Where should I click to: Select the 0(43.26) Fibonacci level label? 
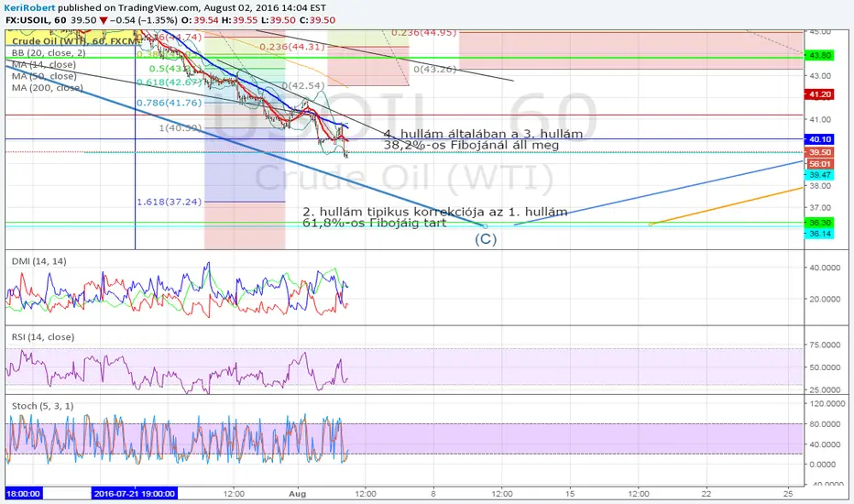[434, 70]
